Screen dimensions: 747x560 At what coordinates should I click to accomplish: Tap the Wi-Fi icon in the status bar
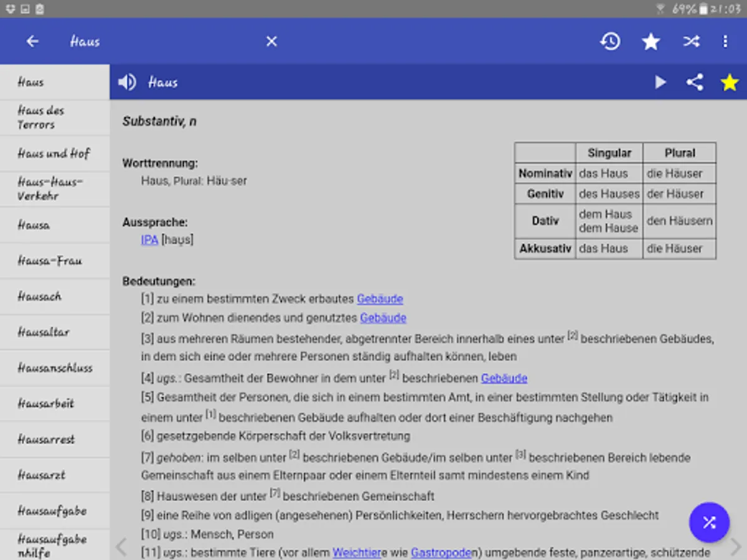661,9
